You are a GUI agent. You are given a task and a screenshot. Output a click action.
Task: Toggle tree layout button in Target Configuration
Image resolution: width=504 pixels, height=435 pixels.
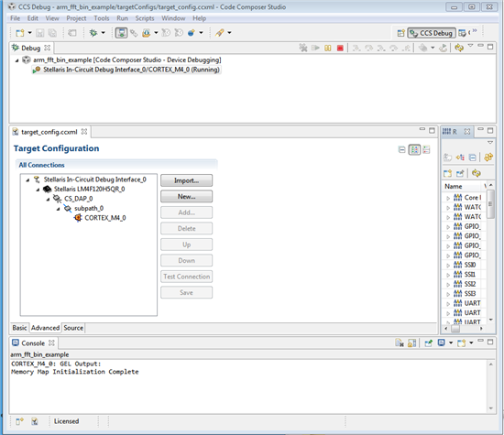[414, 149]
